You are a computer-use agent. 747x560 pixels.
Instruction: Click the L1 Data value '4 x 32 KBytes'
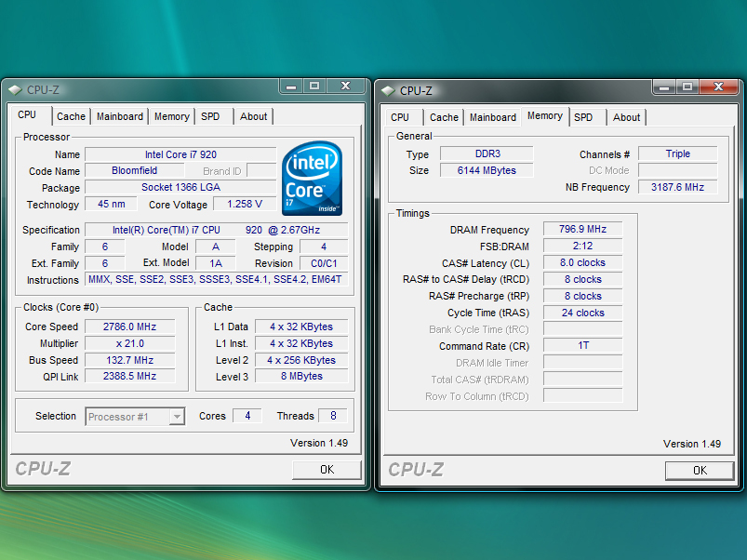pyautogui.click(x=301, y=327)
